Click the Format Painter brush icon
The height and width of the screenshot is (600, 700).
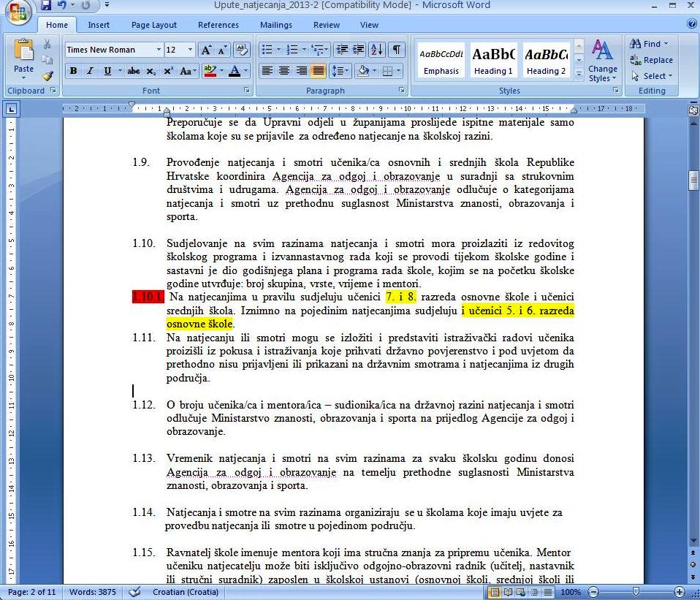pos(47,75)
